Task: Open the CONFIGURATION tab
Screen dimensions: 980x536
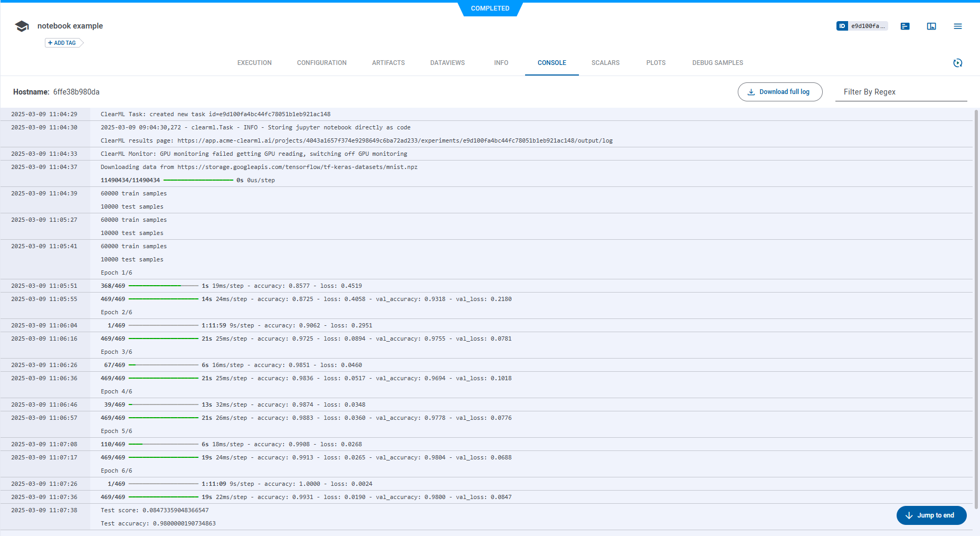Action: [321, 62]
